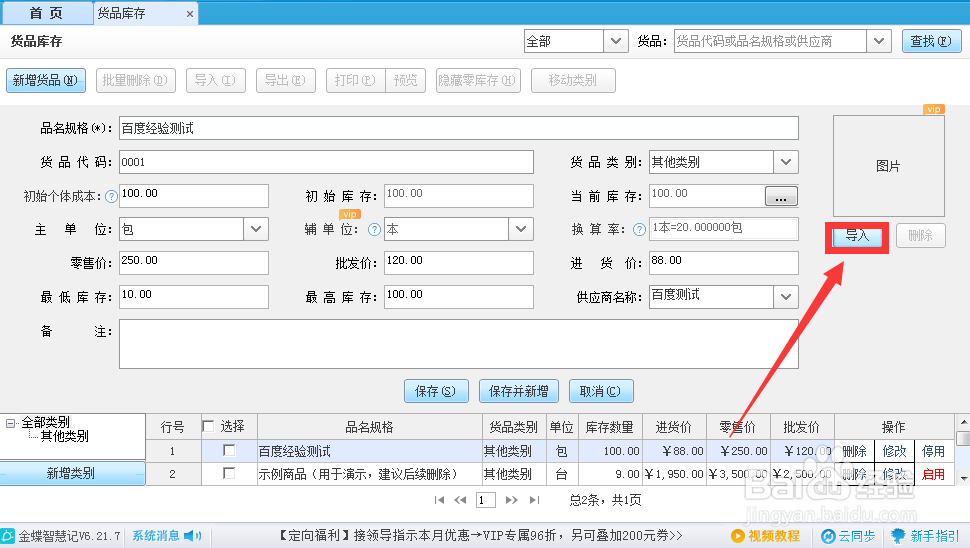Open the 辅单位 dropdown
The image size is (970, 548).
(521, 229)
